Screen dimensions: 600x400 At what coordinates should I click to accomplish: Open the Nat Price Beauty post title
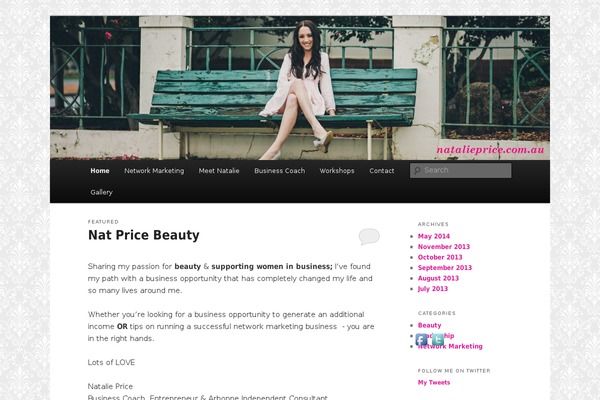pyautogui.click(x=144, y=235)
